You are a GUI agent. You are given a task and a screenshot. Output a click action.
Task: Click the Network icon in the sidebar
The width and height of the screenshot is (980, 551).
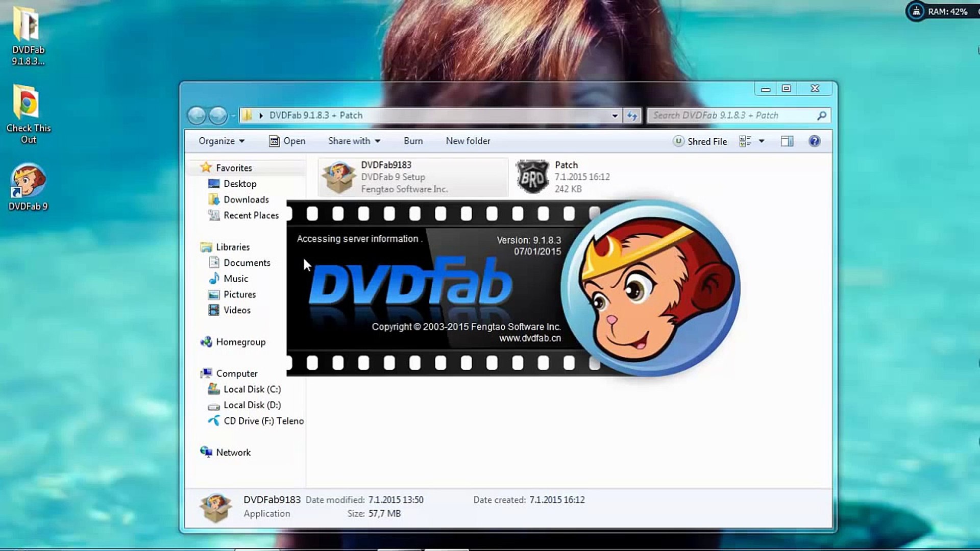(x=206, y=452)
